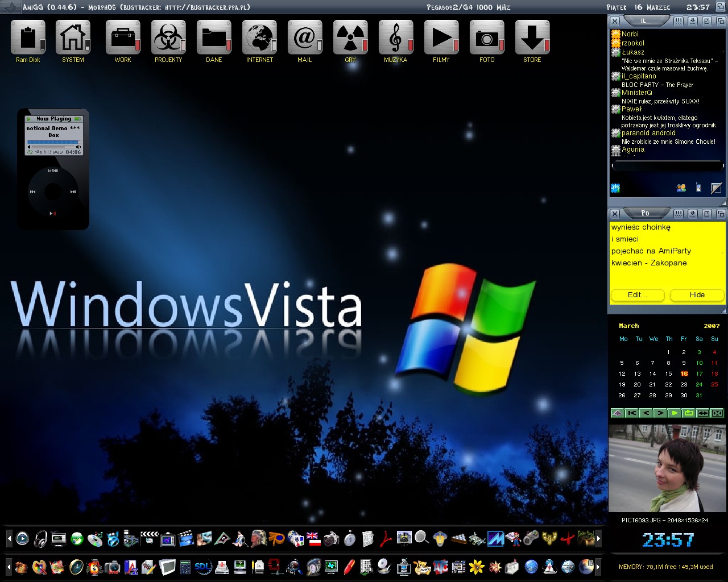
Task: Expand lower dock with right arrow
Action: [x=598, y=567]
